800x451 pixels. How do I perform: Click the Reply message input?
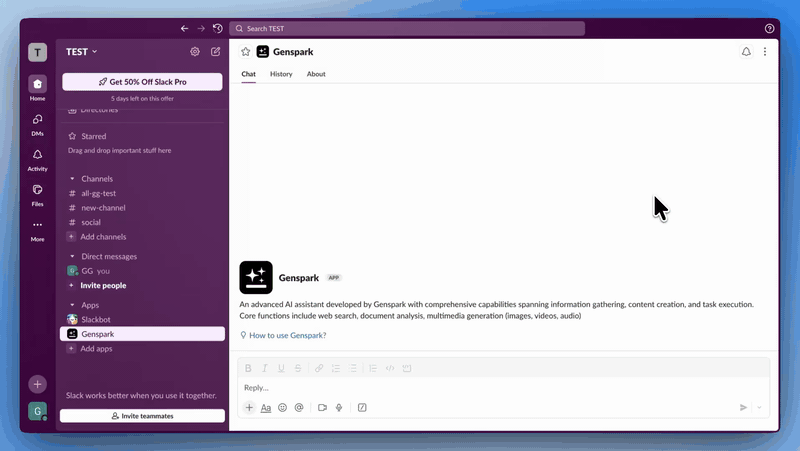click(504, 388)
